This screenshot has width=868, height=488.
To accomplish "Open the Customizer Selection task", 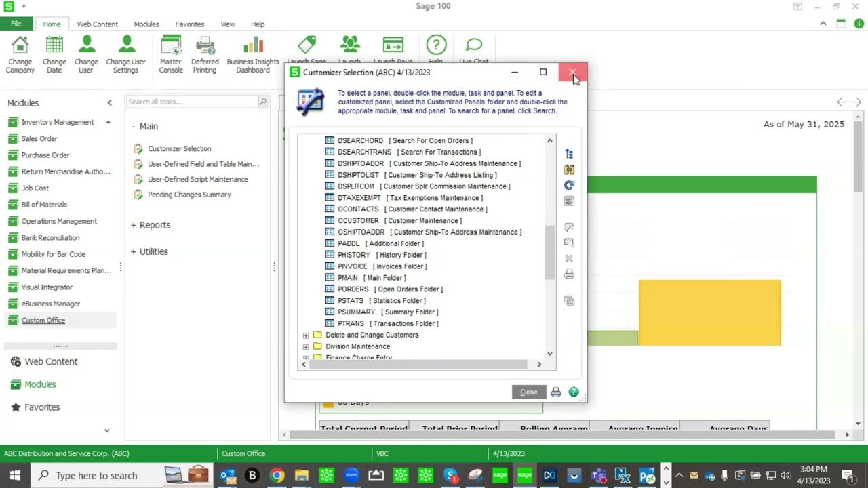I will [179, 148].
